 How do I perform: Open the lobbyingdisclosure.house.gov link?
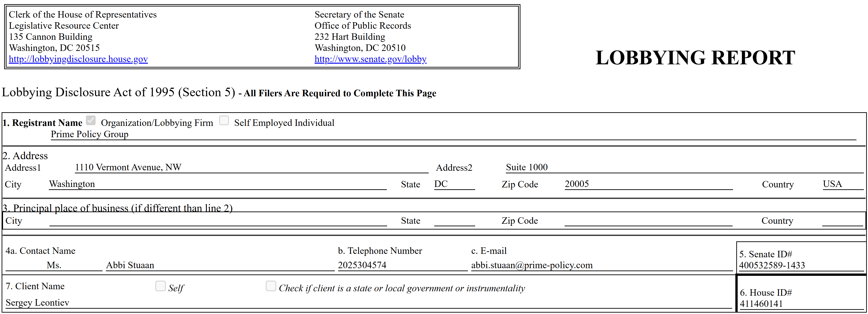coord(78,59)
